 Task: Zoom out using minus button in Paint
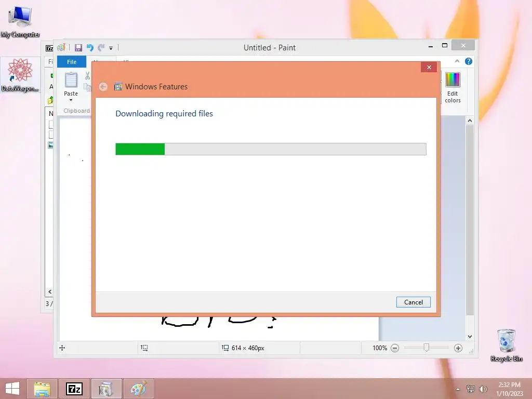(395, 348)
